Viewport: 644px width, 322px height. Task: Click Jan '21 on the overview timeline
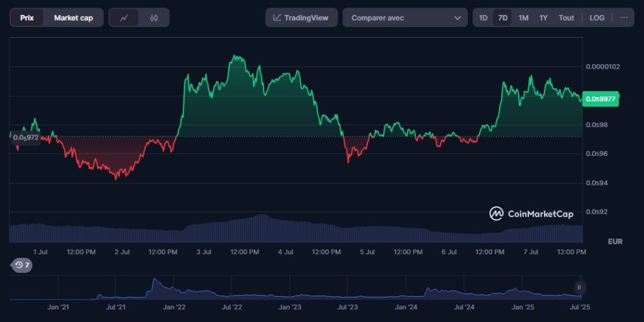coord(58,307)
